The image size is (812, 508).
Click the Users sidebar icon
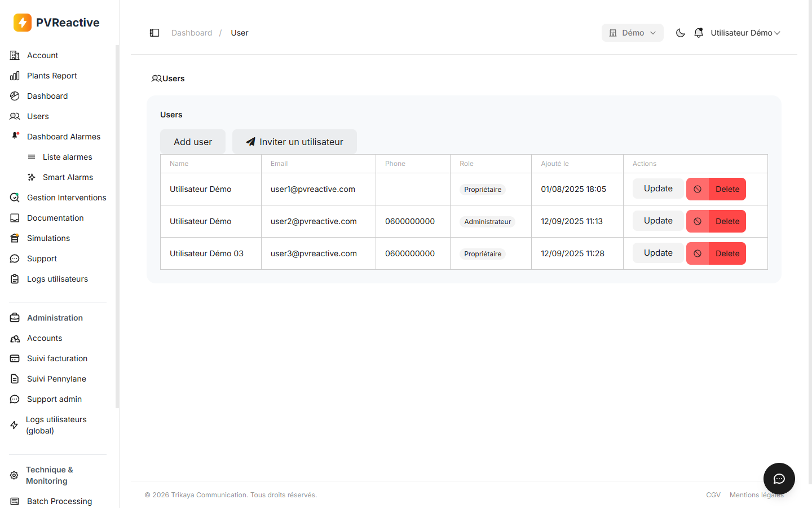pos(15,116)
